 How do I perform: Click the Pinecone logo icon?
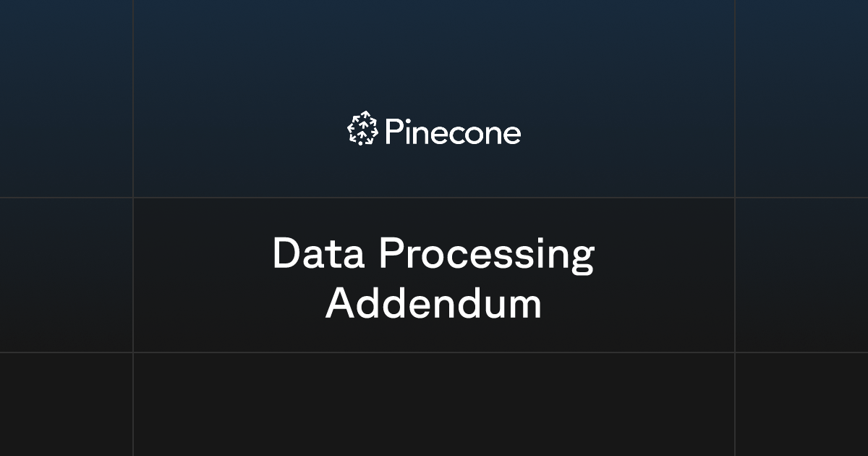[362, 129]
